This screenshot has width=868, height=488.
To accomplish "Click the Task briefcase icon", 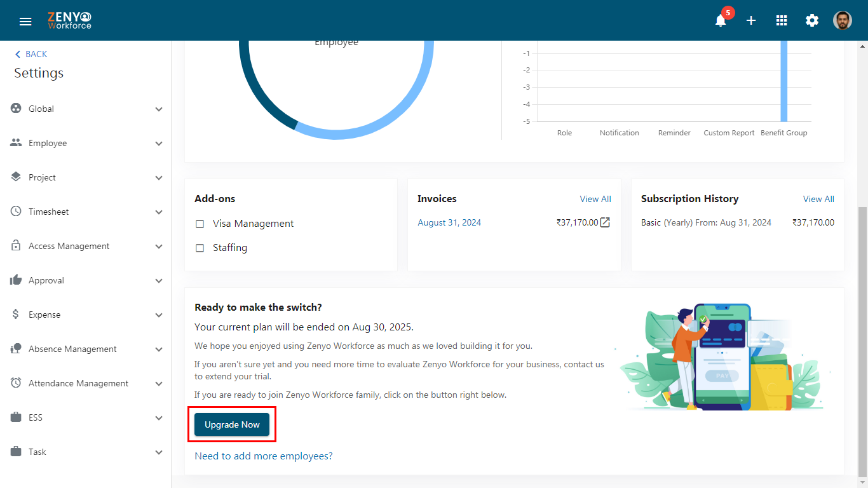I will point(16,452).
